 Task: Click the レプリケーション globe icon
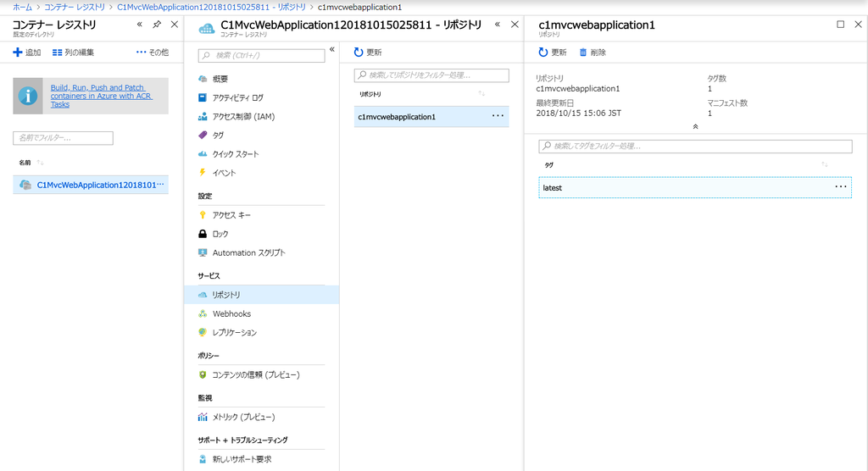coord(203,333)
